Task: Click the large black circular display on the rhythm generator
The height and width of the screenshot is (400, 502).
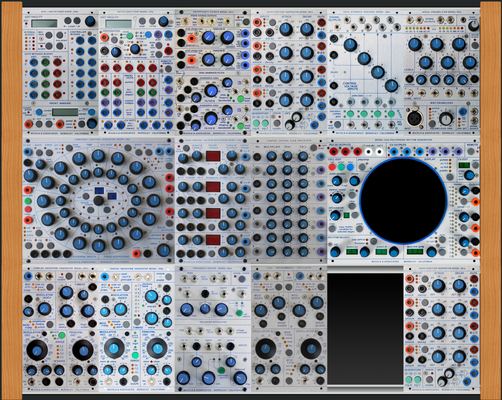Action: click(403, 200)
